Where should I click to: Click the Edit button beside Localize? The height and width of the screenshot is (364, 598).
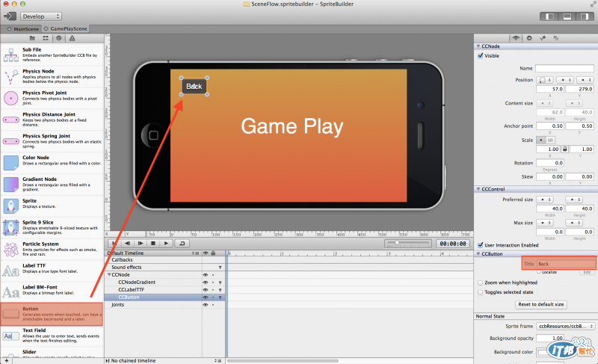[587, 272]
